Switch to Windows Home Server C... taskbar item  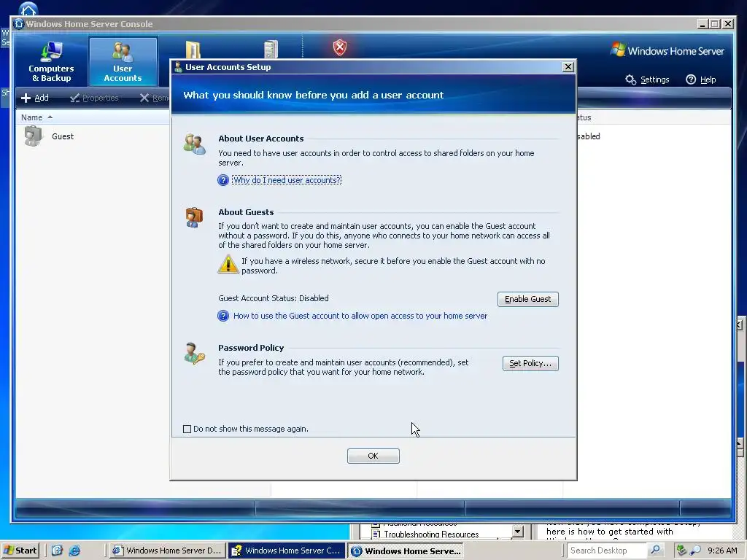click(x=286, y=551)
